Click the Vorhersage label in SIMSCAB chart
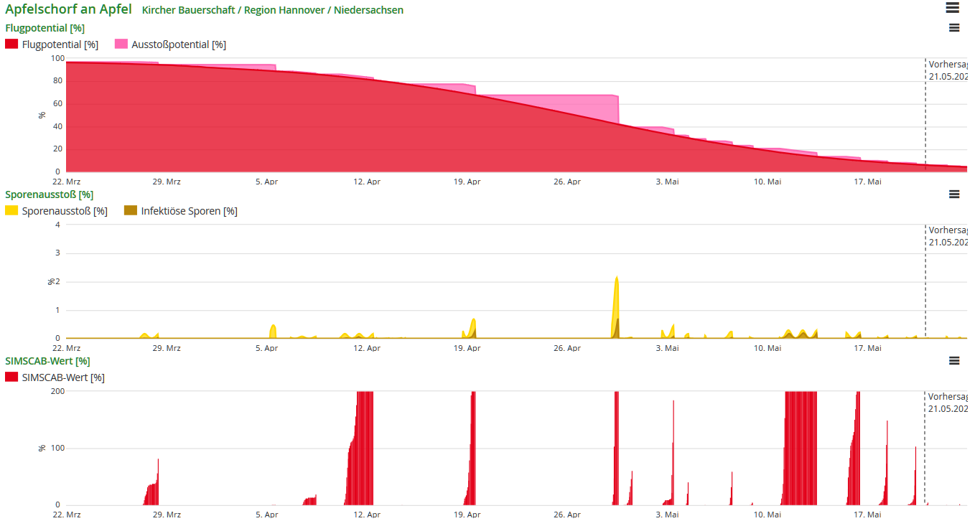This screenshot has width=980, height=521. [x=946, y=397]
